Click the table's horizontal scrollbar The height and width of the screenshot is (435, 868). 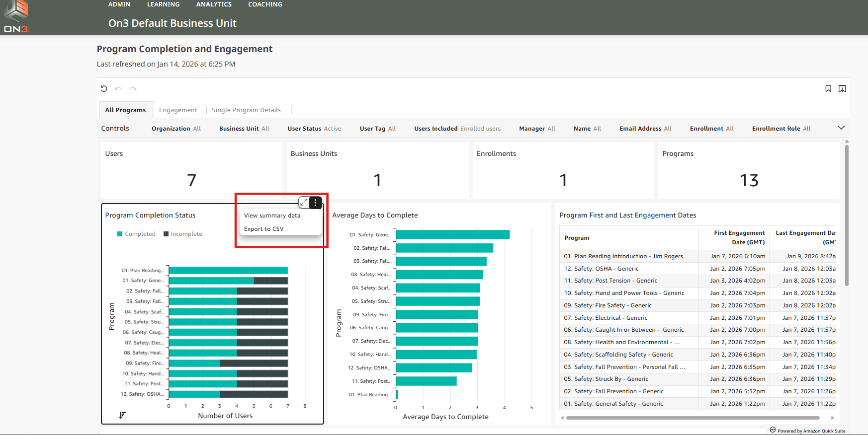(x=692, y=418)
